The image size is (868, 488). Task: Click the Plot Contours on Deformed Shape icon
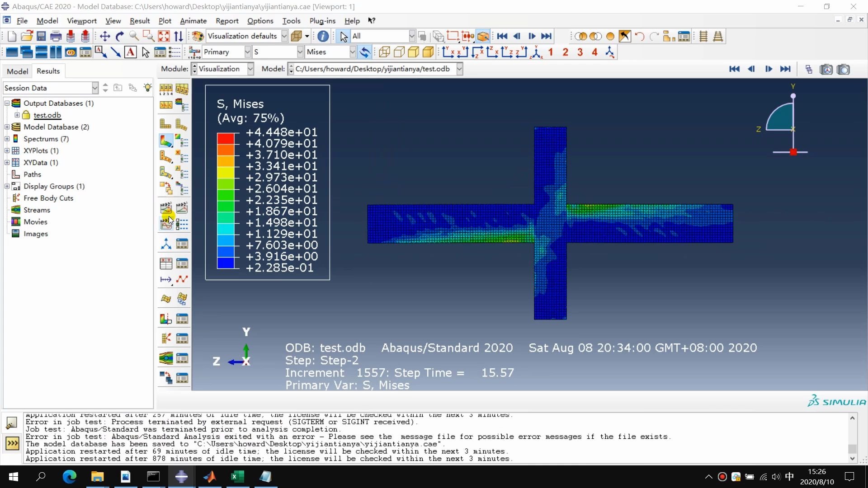166,141
